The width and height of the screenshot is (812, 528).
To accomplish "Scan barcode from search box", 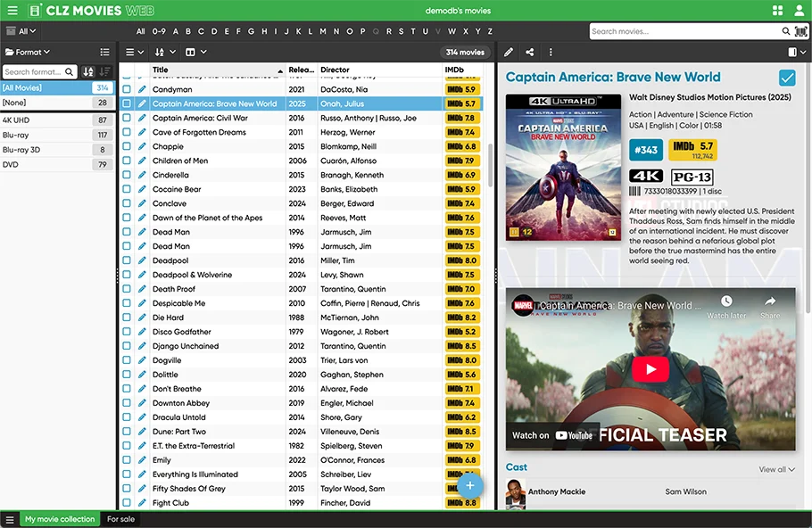I will coord(800,31).
